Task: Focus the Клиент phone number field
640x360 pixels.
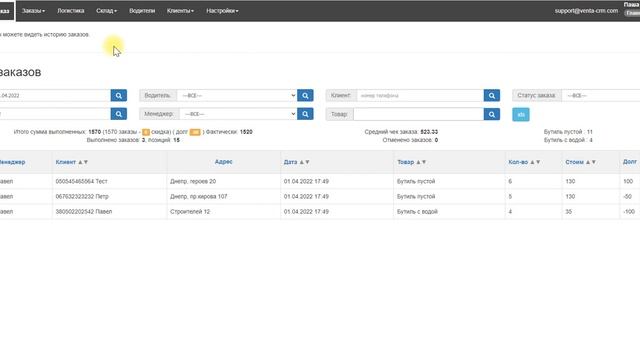Action: click(x=420, y=96)
